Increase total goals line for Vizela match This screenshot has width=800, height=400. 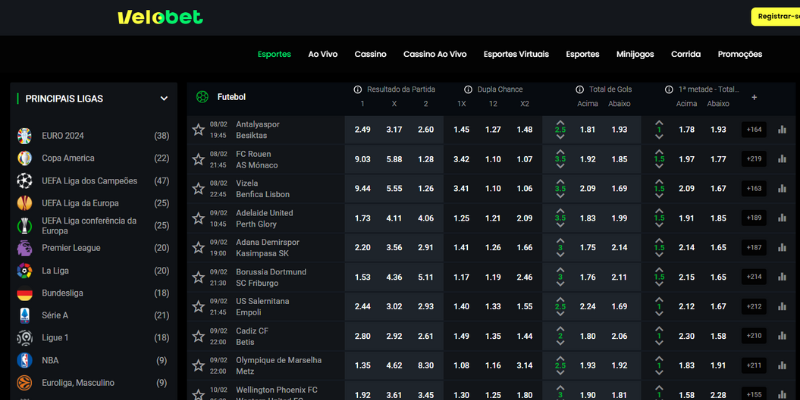click(x=560, y=182)
